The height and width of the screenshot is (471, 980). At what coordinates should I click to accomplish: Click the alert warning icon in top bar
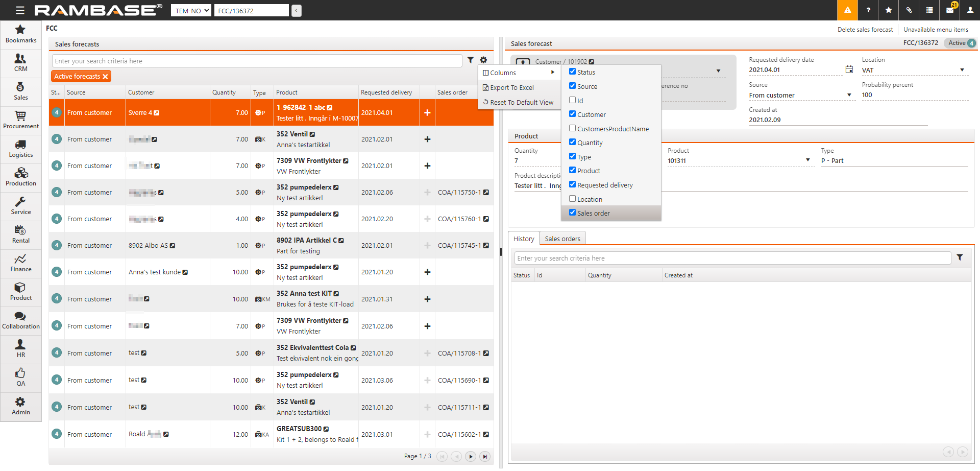pos(847,10)
